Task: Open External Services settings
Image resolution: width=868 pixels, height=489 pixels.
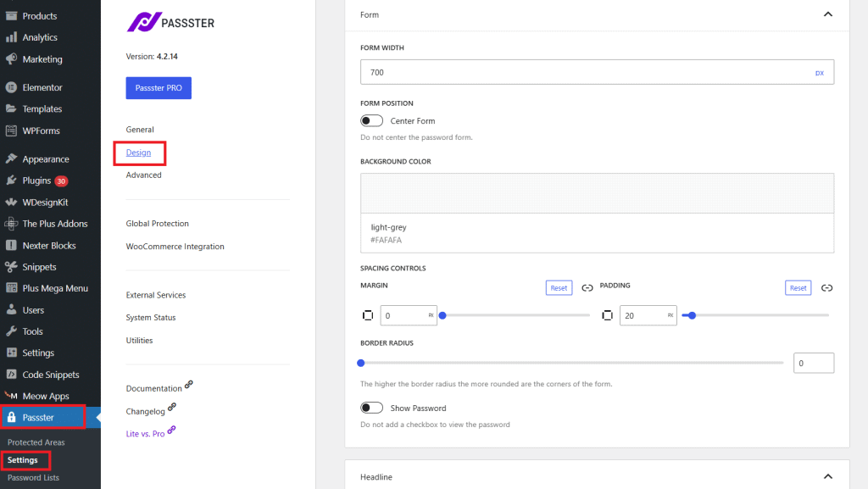Action: [x=156, y=295]
